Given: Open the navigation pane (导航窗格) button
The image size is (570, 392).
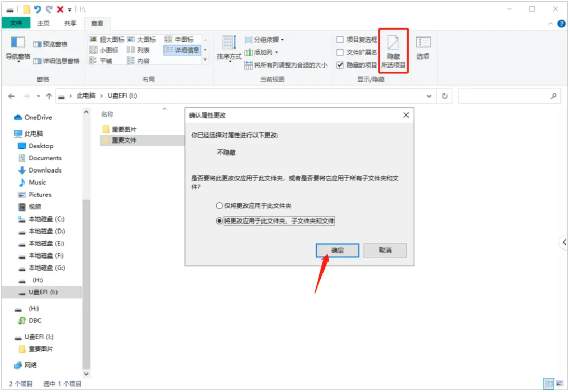Looking at the screenshot, I should 18,49.
